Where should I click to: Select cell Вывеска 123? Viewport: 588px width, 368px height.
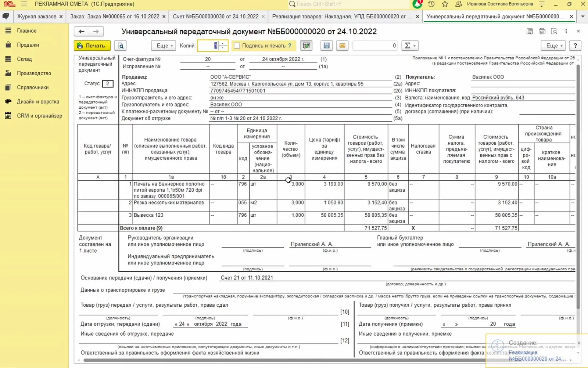171,218
